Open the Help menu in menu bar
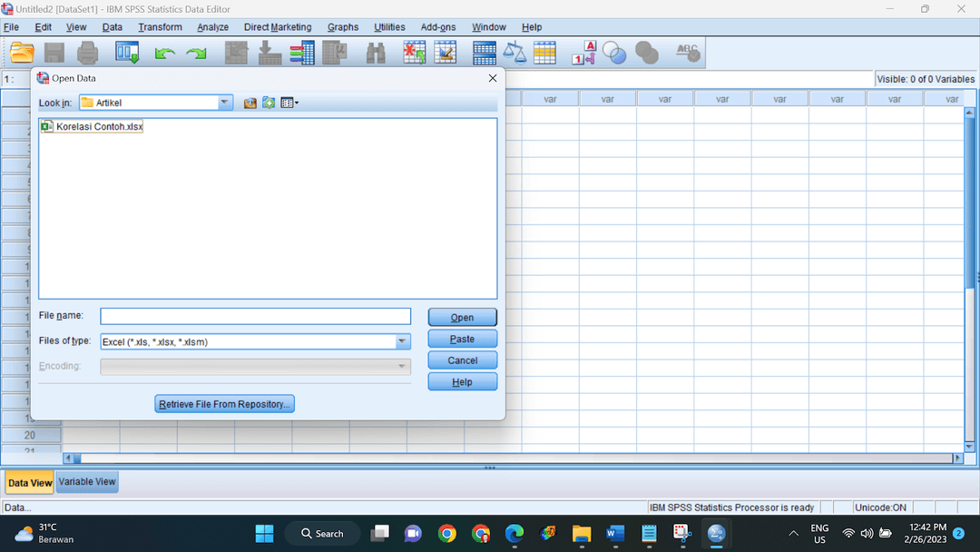Viewport: 980px width, 552px height. (x=532, y=27)
